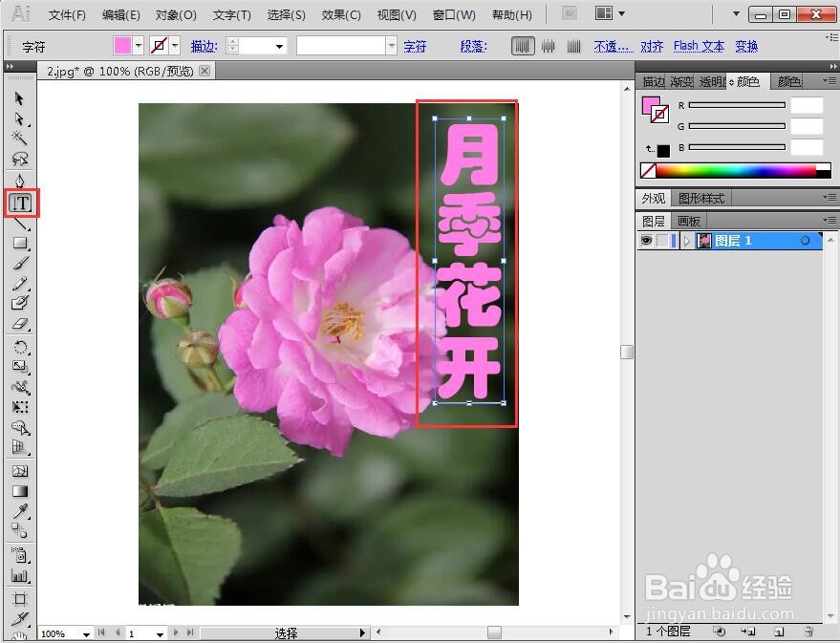Viewport: 840px width, 643px height.
Task: Open artboard number dropdown
Action: 160,633
